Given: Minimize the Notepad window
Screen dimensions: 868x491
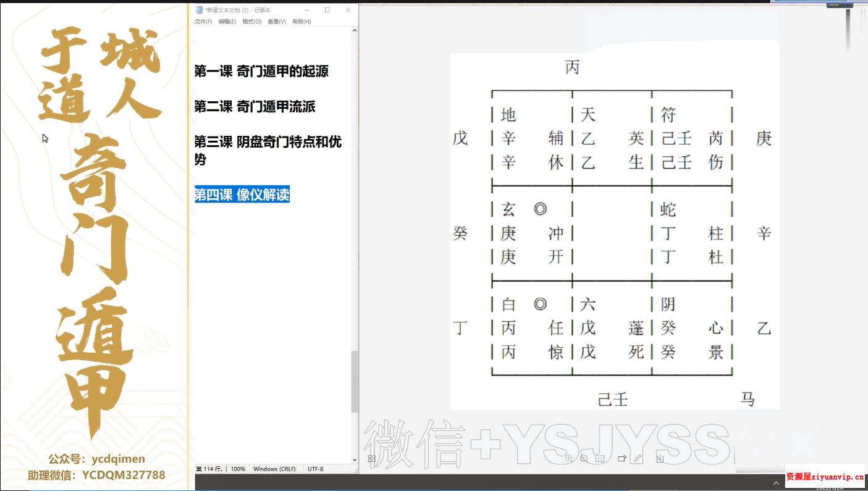Looking at the screenshot, I should coord(307,10).
